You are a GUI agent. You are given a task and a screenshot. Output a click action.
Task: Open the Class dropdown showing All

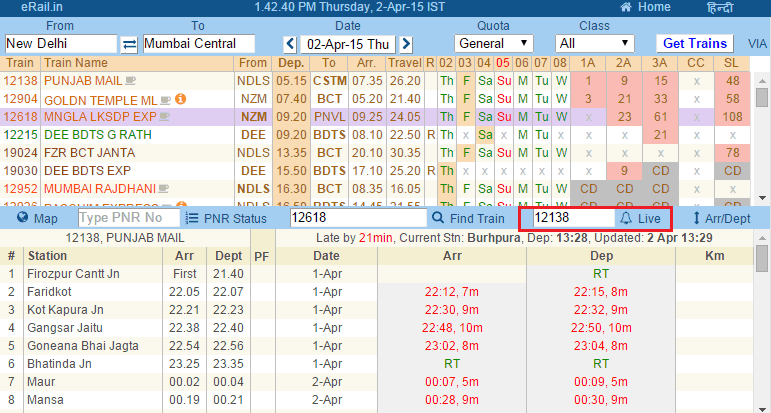[594, 44]
